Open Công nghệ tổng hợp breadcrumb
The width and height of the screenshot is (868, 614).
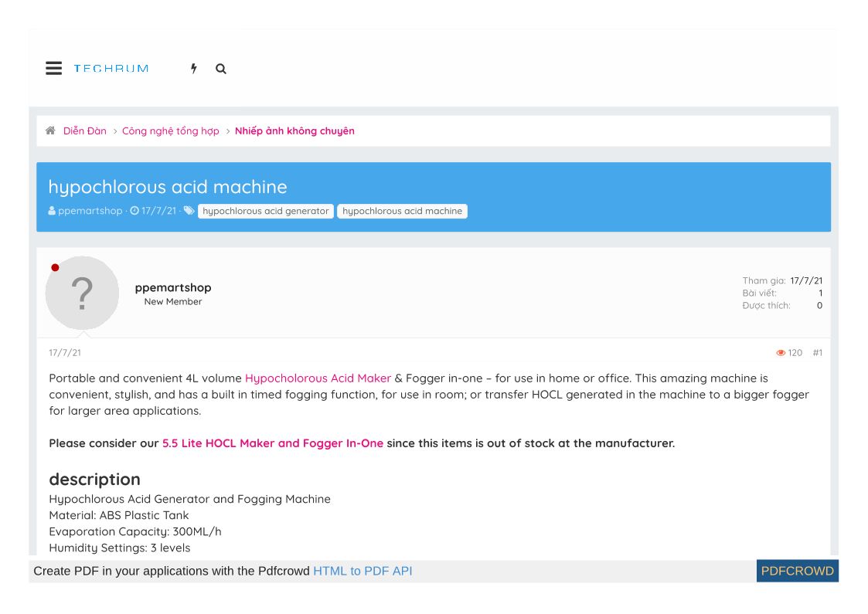(x=171, y=131)
